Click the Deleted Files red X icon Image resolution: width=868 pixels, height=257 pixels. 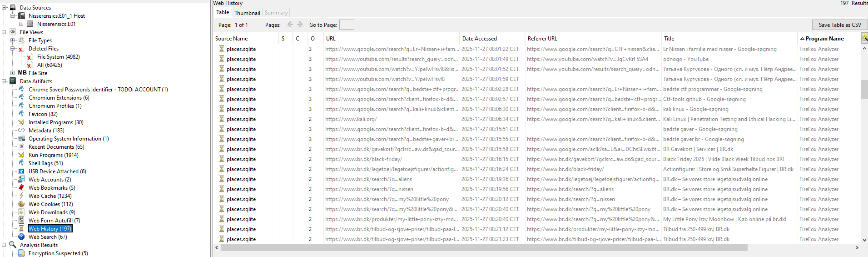21,48
